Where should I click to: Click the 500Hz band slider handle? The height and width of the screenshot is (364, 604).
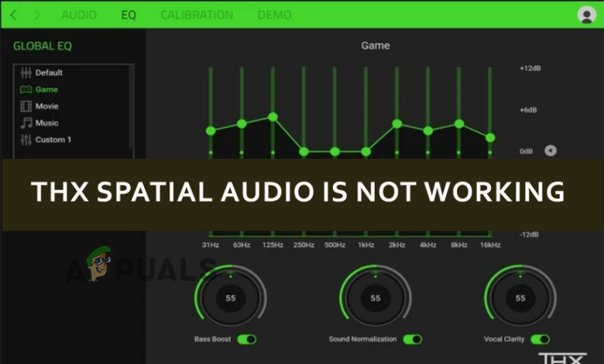(x=335, y=152)
